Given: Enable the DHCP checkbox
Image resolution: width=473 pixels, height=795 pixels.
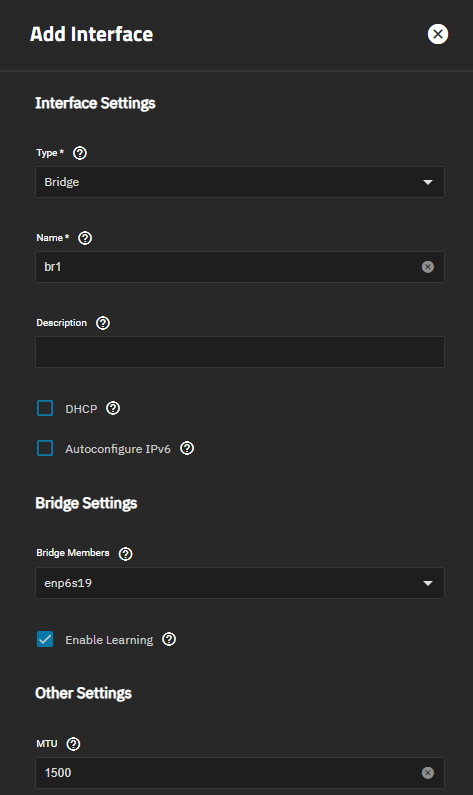Looking at the screenshot, I should point(45,408).
